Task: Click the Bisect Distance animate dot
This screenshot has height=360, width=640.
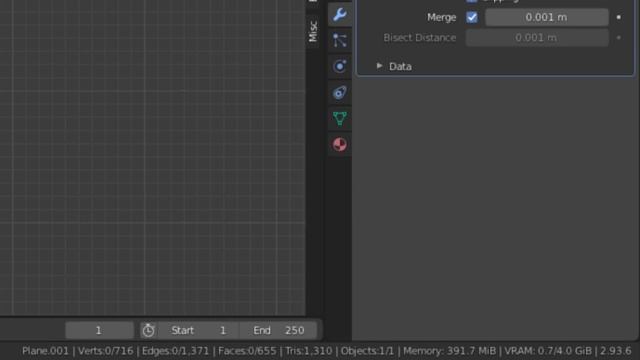Action: (619, 38)
